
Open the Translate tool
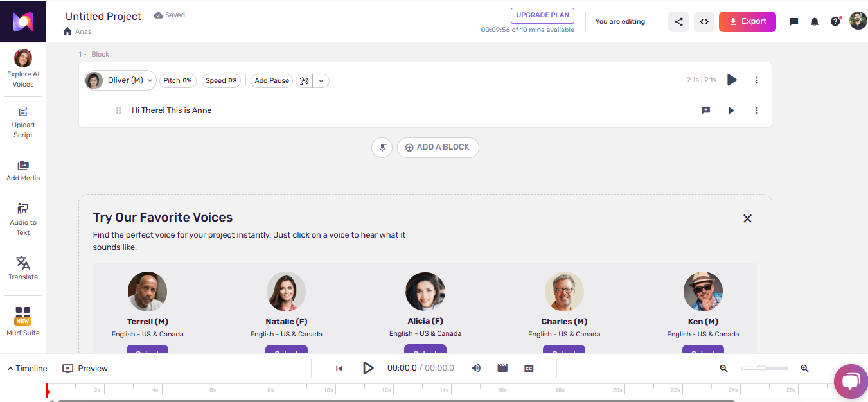23,268
